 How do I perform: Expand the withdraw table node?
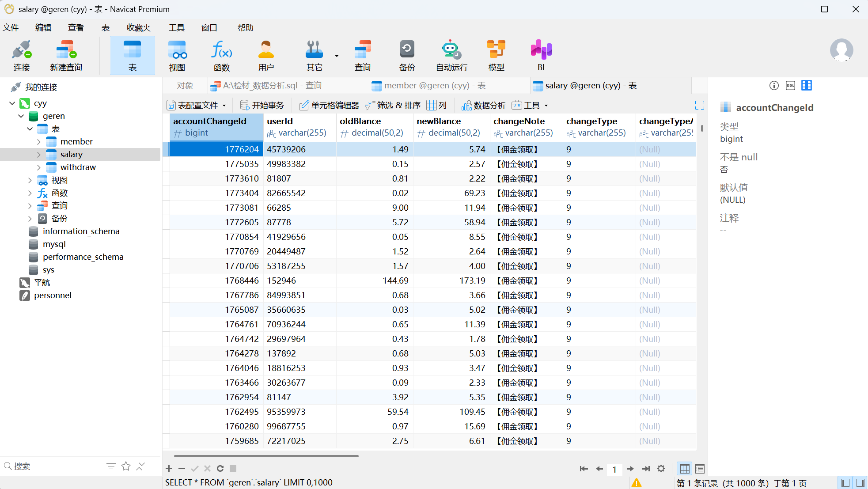(39, 167)
